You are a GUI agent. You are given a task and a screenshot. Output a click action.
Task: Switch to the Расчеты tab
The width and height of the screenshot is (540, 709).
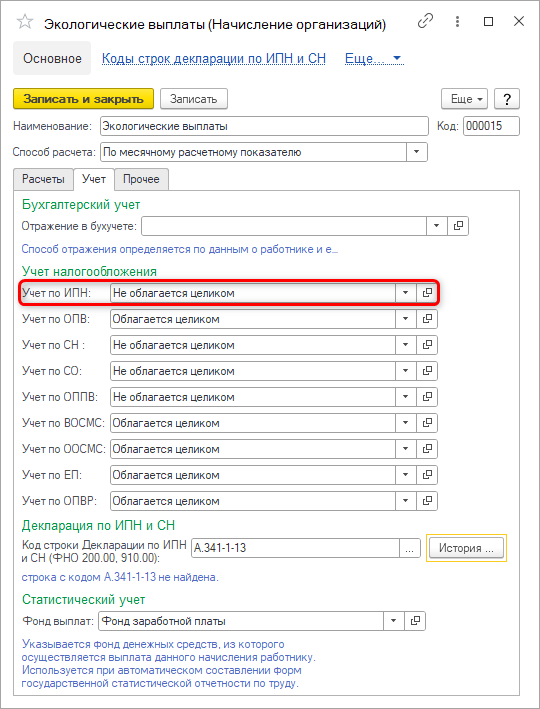[43, 179]
